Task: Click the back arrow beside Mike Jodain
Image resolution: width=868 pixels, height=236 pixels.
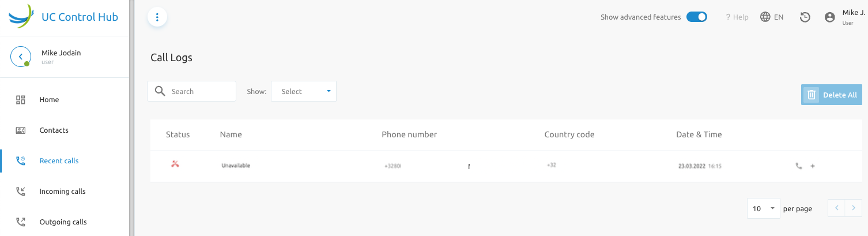Action: (21, 57)
